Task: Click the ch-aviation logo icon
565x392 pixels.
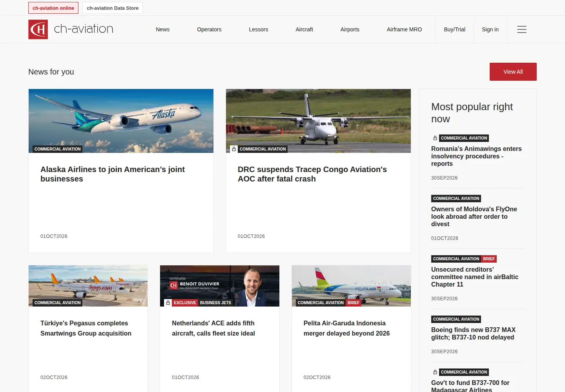Action: click(38, 29)
